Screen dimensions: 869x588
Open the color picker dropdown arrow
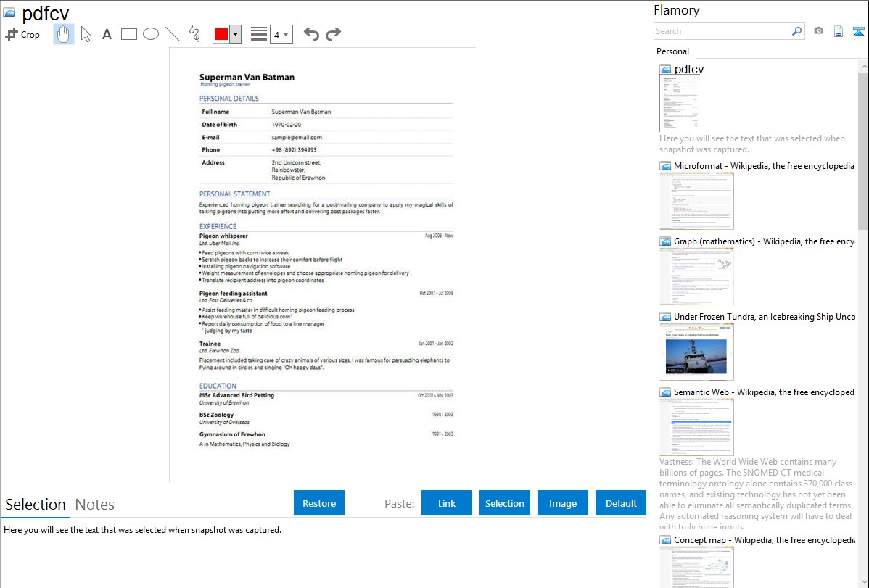tap(235, 34)
